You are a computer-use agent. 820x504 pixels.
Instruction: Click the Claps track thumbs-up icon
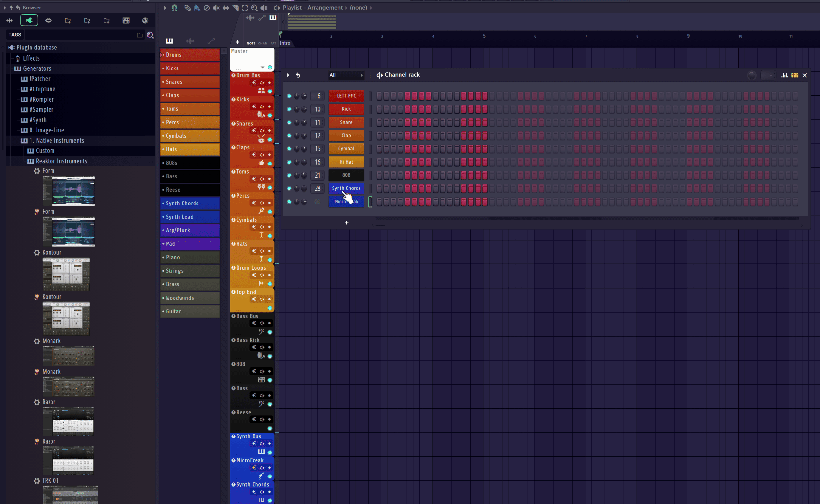tap(261, 163)
